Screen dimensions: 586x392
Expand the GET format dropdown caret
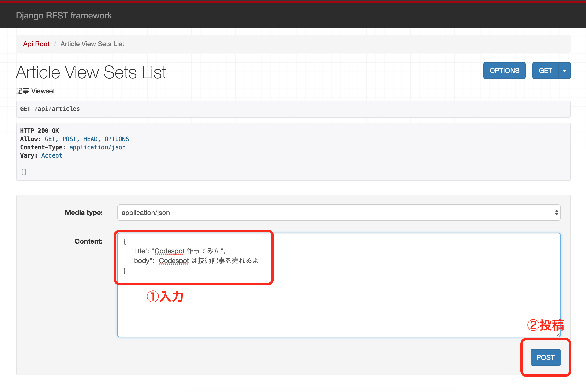pos(564,71)
